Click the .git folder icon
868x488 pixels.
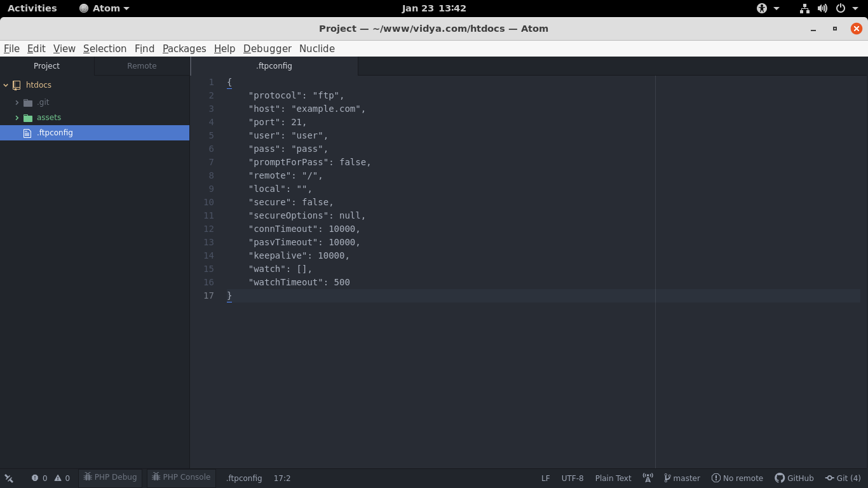28,102
